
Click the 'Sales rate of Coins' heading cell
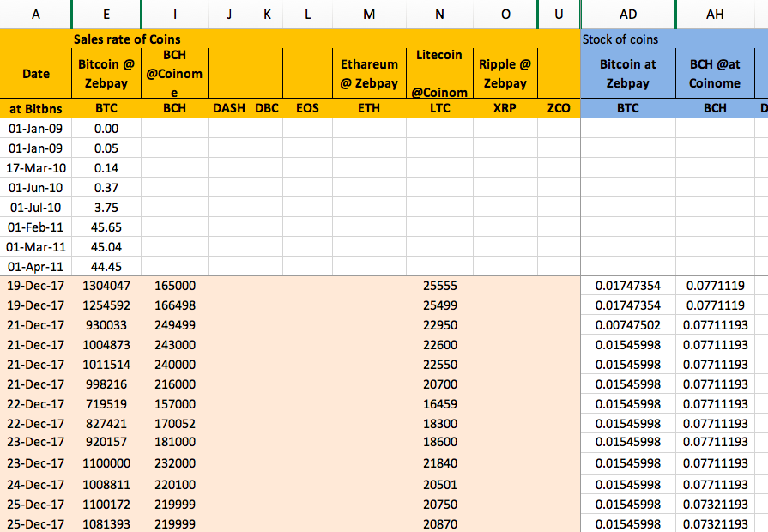click(127, 39)
